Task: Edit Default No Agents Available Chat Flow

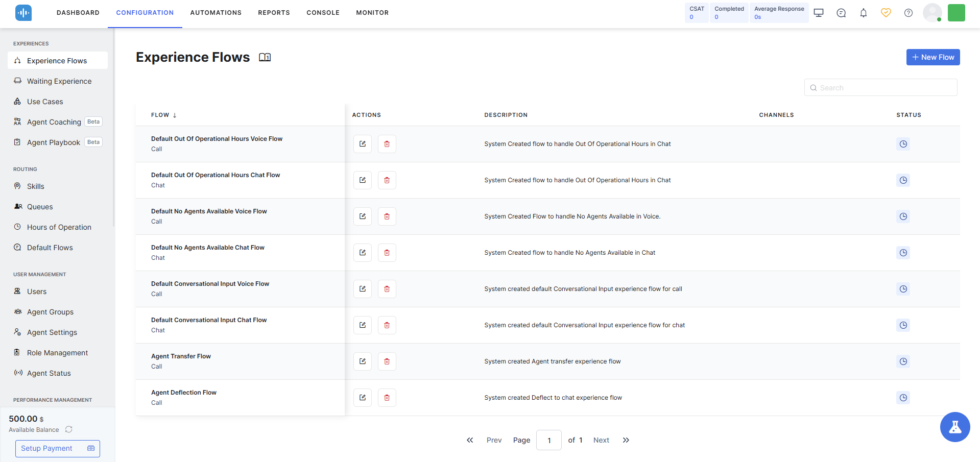Action: [363, 253]
